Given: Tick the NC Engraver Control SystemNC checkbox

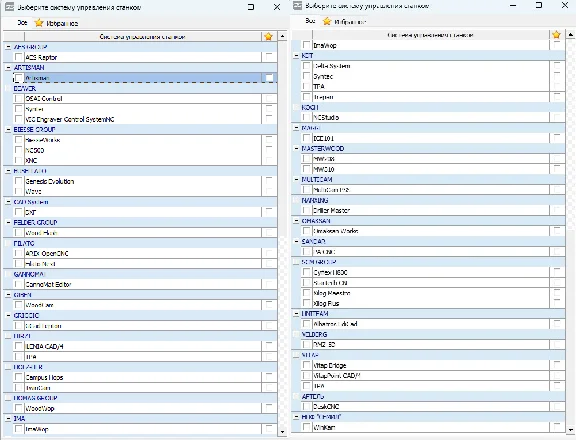Looking at the screenshot, I should (x=18, y=119).
